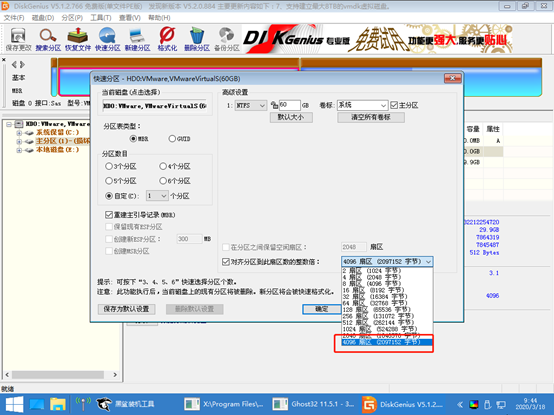554x415 pixels.
Task: Click the lock icon beside partition size
Action: pyautogui.click(x=274, y=105)
